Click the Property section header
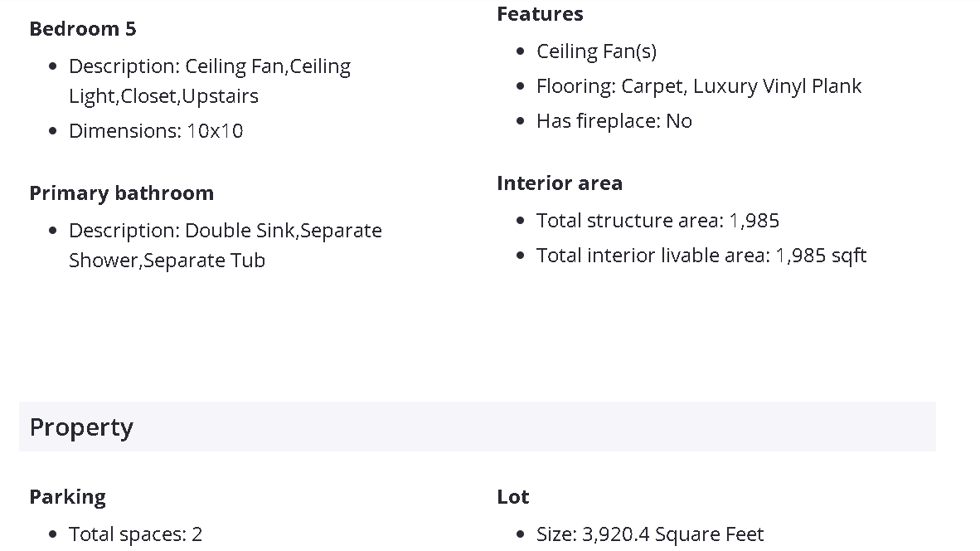Image resolution: width=980 pixels, height=551 pixels. click(81, 427)
